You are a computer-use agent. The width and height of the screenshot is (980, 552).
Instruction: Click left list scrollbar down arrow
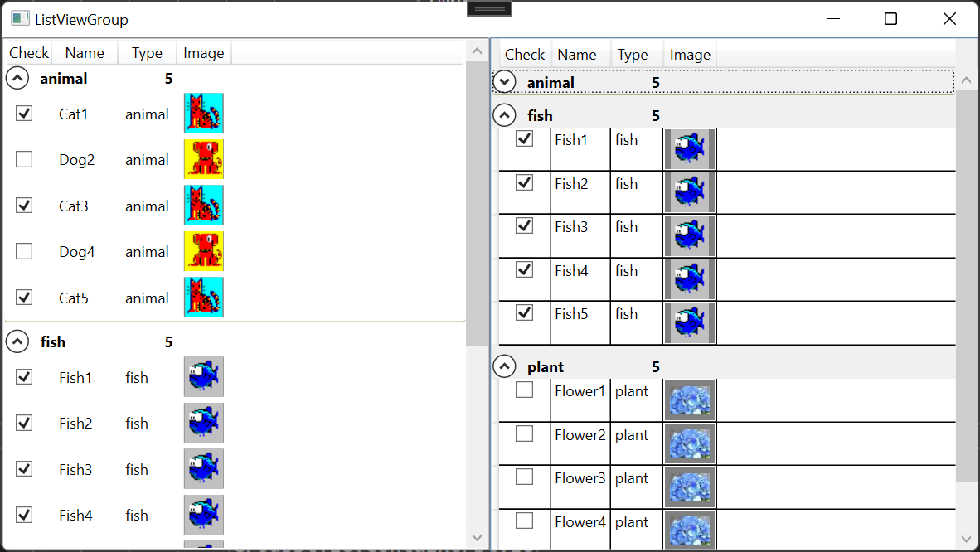[x=477, y=537]
